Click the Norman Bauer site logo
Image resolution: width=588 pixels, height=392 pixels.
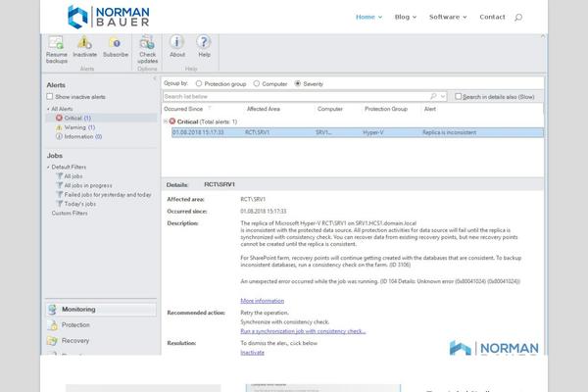(109, 17)
